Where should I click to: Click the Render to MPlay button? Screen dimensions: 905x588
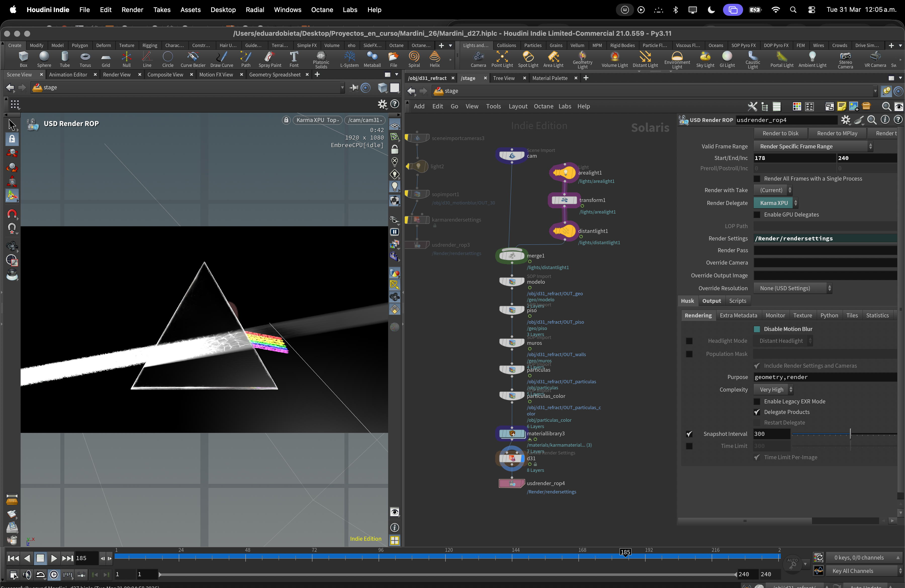point(837,134)
